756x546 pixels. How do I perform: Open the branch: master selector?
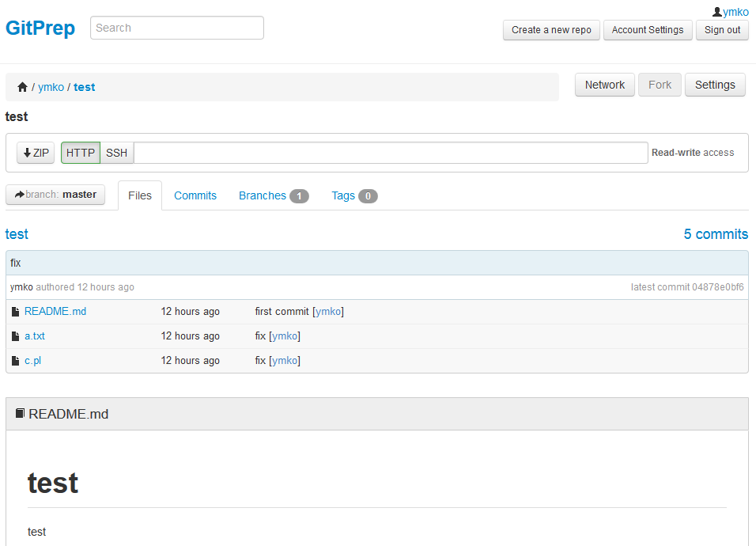(x=55, y=194)
